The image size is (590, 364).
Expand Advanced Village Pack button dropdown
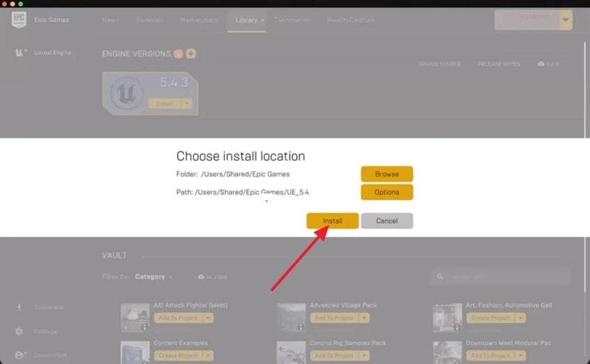coord(364,318)
